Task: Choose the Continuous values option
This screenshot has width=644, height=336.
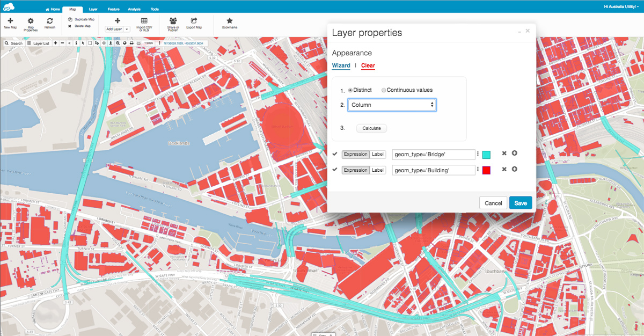Action: 383,90
